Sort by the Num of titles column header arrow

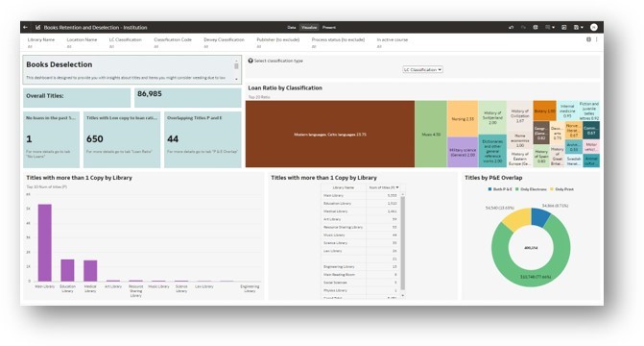pyautogui.click(x=397, y=187)
